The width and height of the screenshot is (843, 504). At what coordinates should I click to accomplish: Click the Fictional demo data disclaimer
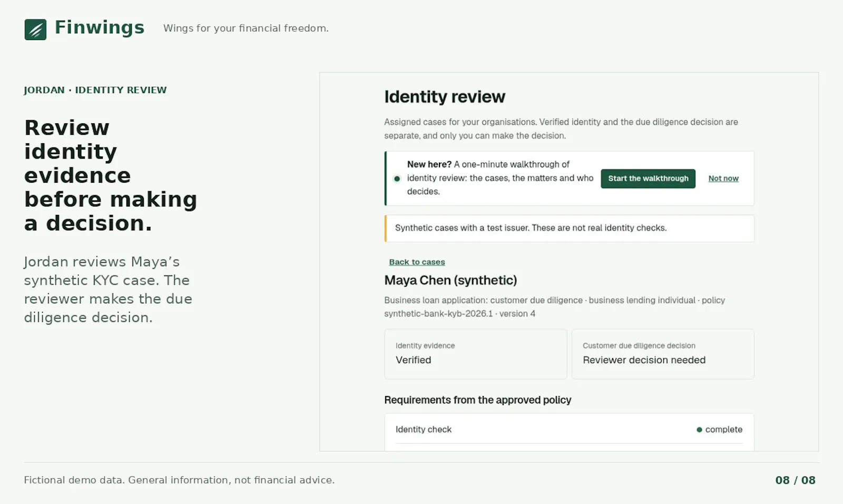coord(179,480)
